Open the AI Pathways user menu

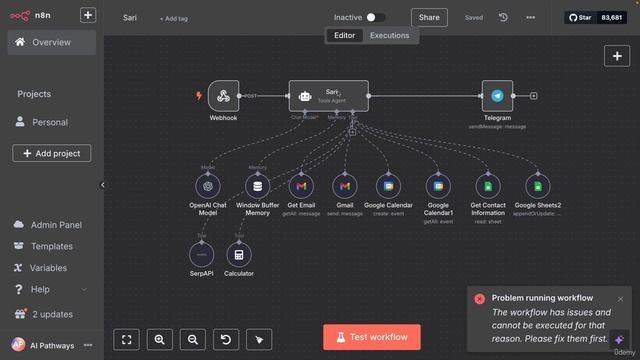pyautogui.click(x=88, y=345)
